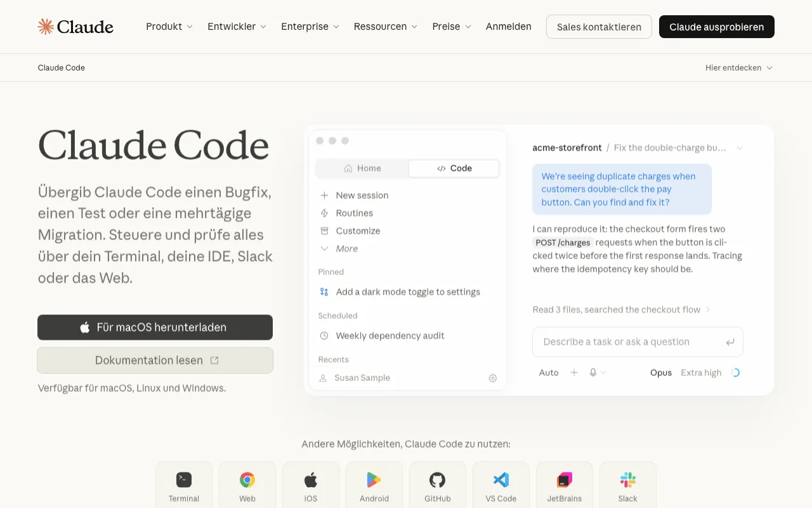Click the text Verfügbar für macOS, Linux und Windows

point(132,388)
